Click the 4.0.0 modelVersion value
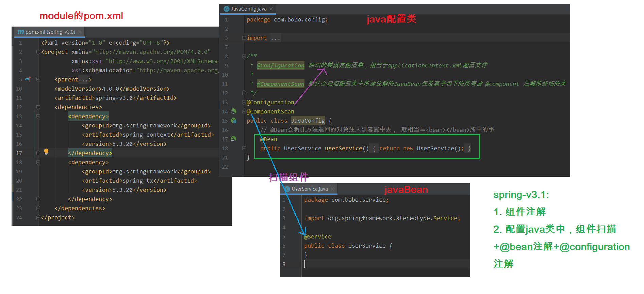Viewport: 644px width, 294px height. (x=111, y=89)
